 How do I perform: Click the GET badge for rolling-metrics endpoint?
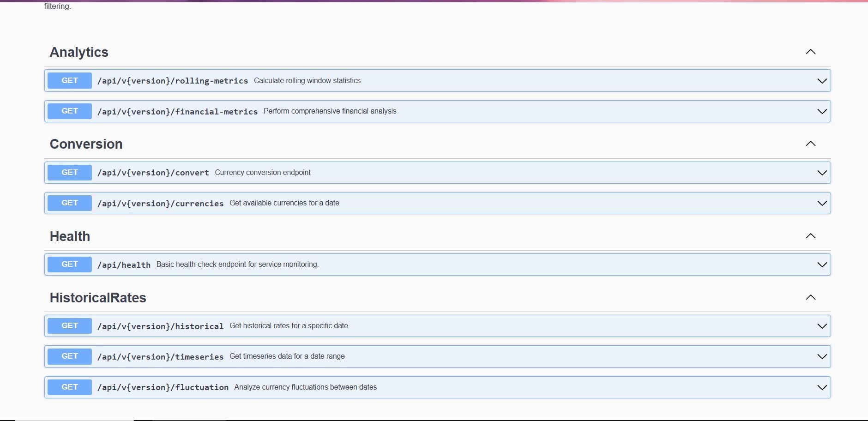[x=69, y=80]
